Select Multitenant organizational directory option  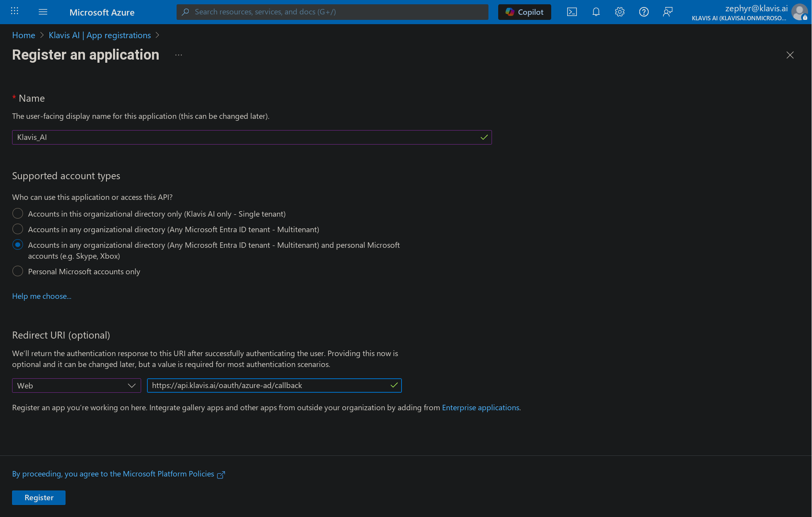pos(18,229)
